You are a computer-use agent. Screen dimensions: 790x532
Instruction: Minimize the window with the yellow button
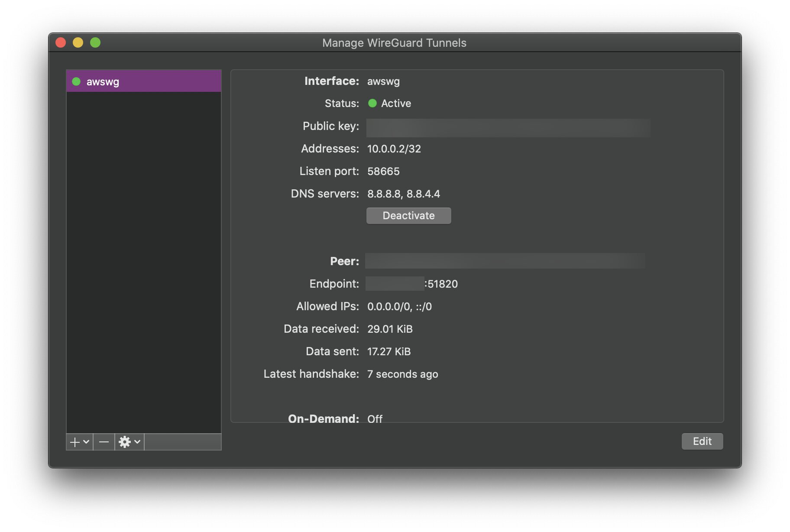coord(78,42)
